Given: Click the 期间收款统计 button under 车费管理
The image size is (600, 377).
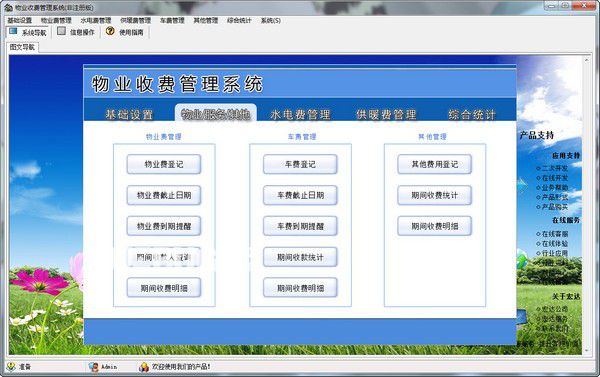Looking at the screenshot, I should 300,257.
